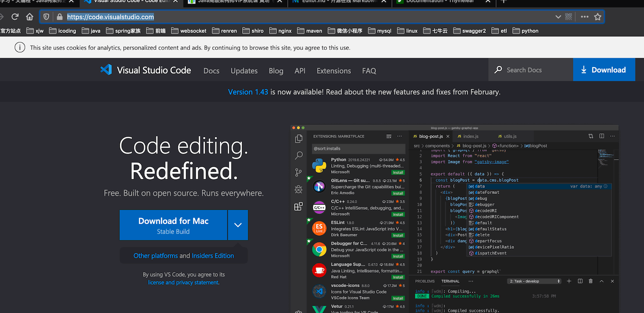Image resolution: width=644 pixels, height=313 pixels.
Task: Open the FAQ page in site navigation
Action: (x=369, y=71)
